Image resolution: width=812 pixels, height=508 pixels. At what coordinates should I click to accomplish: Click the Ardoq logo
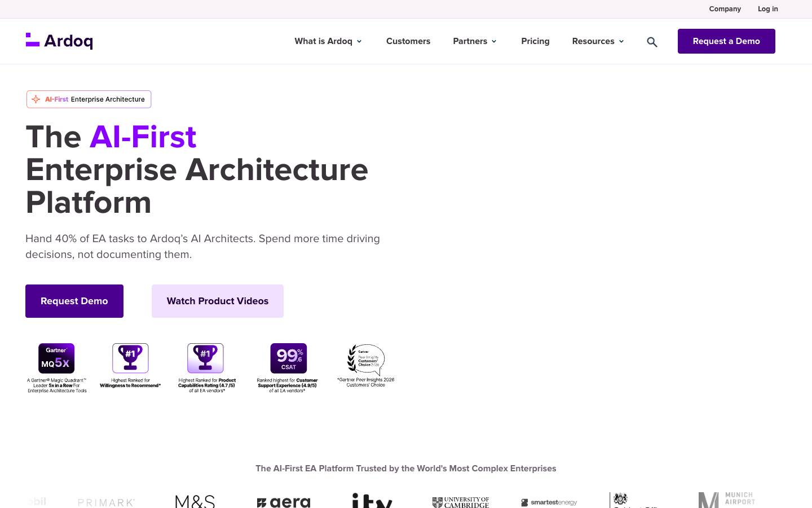(x=59, y=41)
